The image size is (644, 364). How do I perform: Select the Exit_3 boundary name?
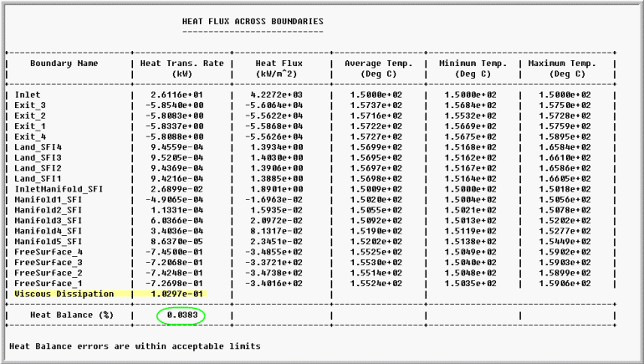tap(30, 105)
